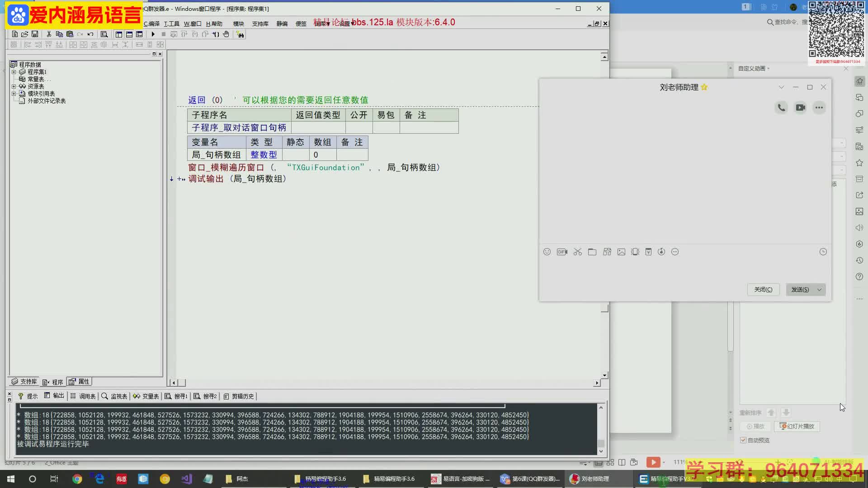
Task: Click the Find magnifier toolbar icon
Action: point(104,34)
